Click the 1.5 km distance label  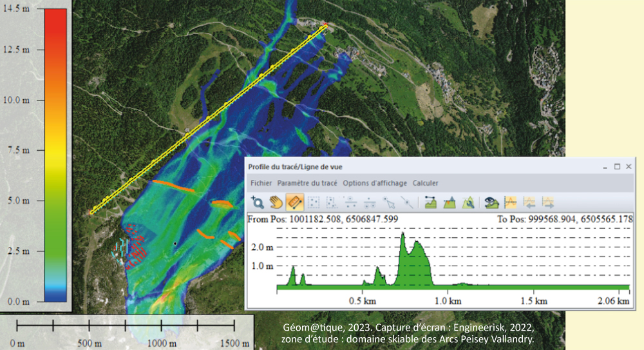pyautogui.click(x=533, y=301)
